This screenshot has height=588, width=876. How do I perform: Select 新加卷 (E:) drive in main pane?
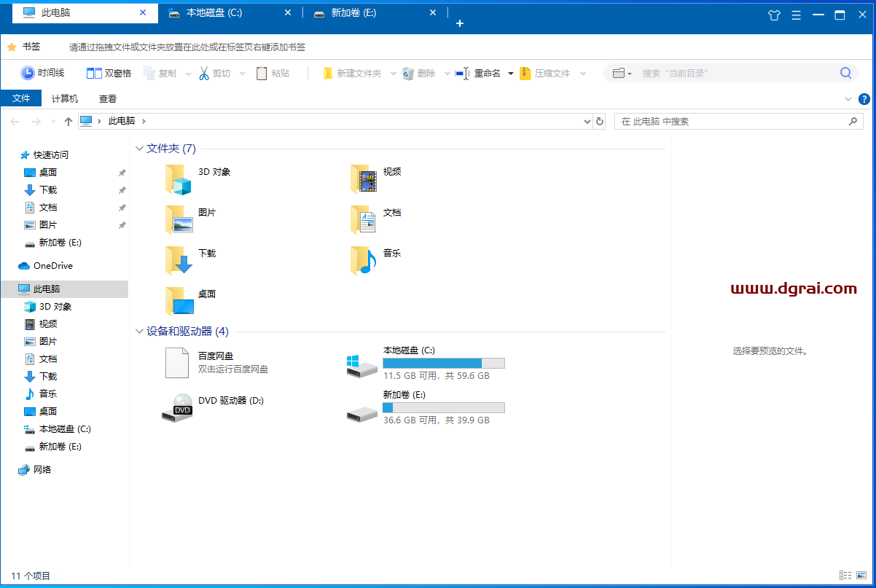(x=426, y=407)
